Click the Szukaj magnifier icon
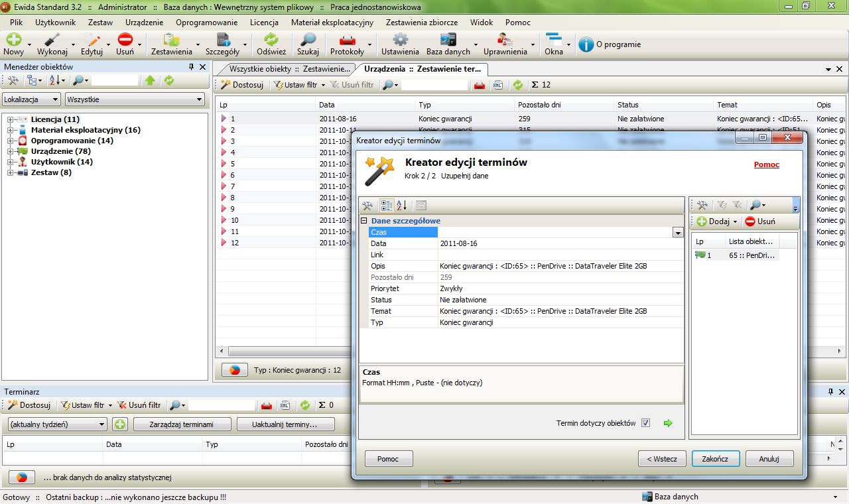Image resolution: width=849 pixels, height=504 pixels. (308, 40)
